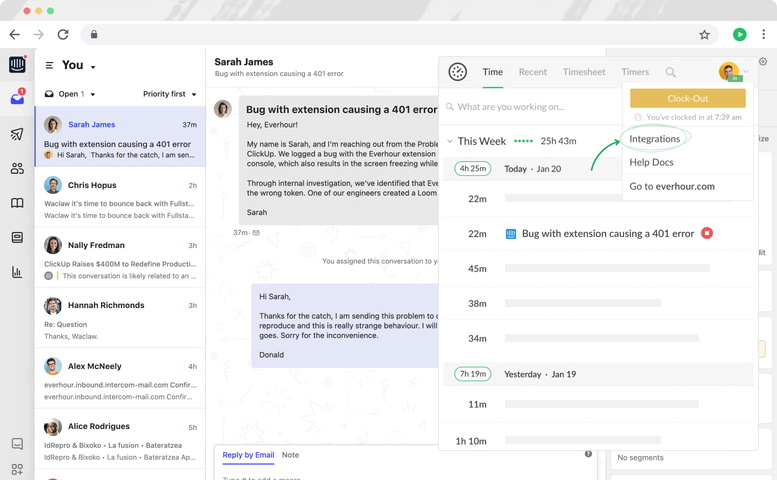This screenshot has width=777, height=480.
Task: Switch to the Timesheet tab
Action: [x=584, y=72]
